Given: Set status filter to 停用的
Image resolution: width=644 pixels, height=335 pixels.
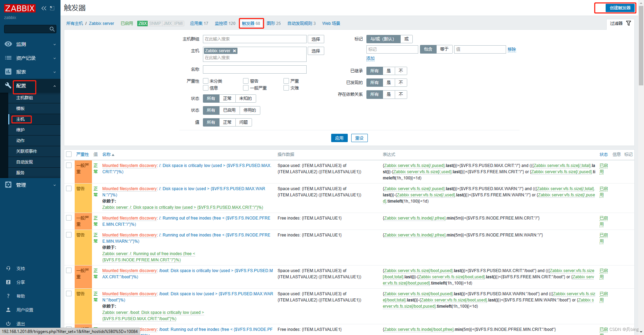Looking at the screenshot, I should click(x=250, y=110).
